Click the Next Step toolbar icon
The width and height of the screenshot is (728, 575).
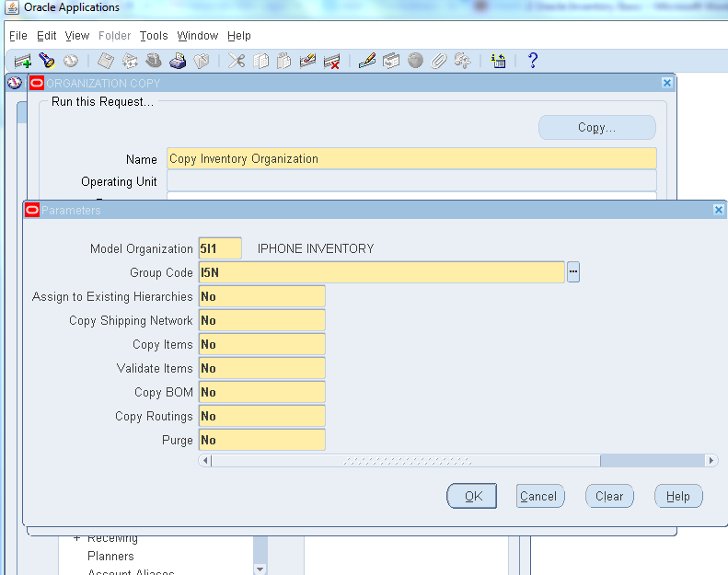pyautogui.click(x=130, y=61)
